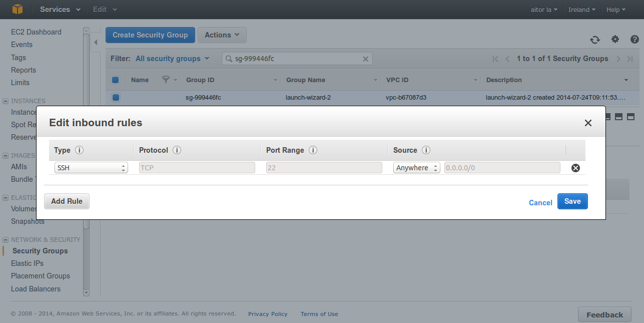Open settings via the gear icon
The width and height of the screenshot is (644, 323).
(615, 39)
